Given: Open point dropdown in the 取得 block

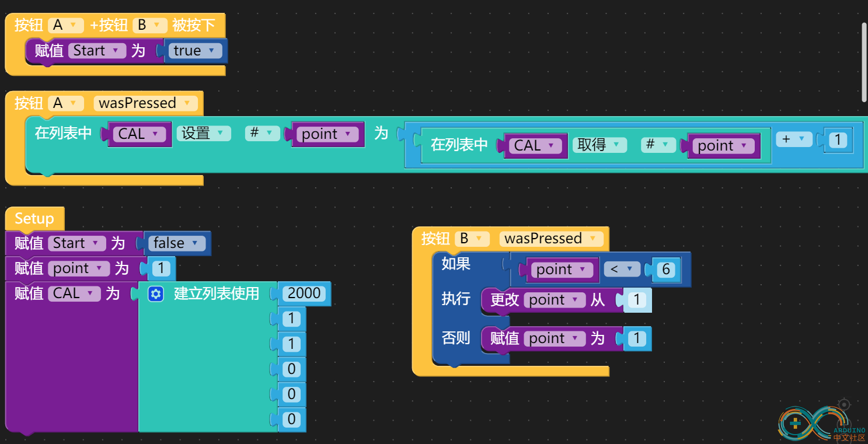Looking at the screenshot, I should 723,145.
